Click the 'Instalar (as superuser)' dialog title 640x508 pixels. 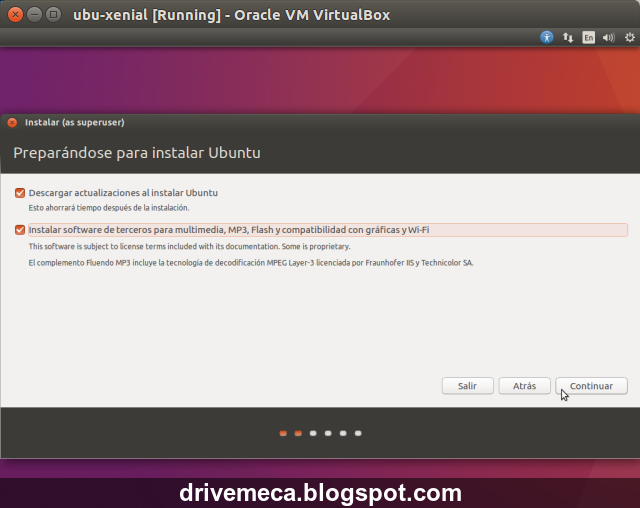[x=75, y=122]
